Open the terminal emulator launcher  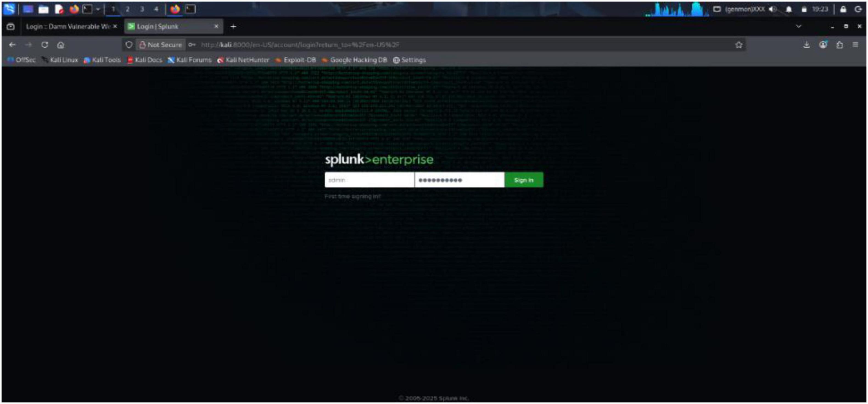88,9
